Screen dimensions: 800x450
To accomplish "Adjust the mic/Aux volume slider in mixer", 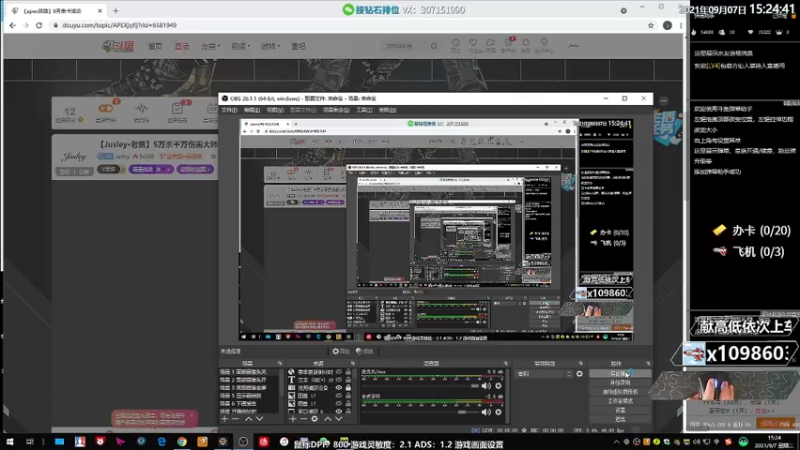I will coord(420,386).
